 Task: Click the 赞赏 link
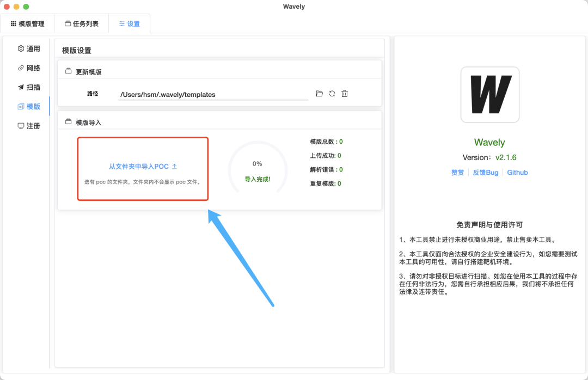[x=457, y=173]
